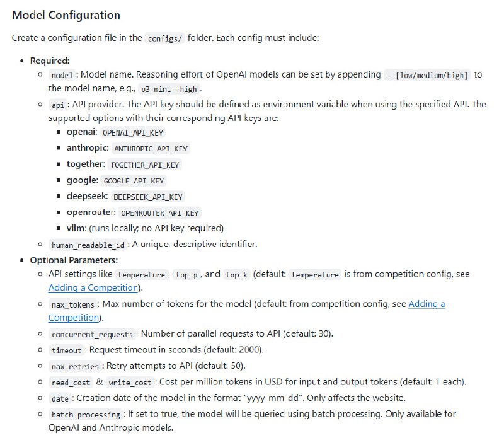The height and width of the screenshot is (445, 504).
Task: Click the write_cost parameter name
Action: click(130, 383)
